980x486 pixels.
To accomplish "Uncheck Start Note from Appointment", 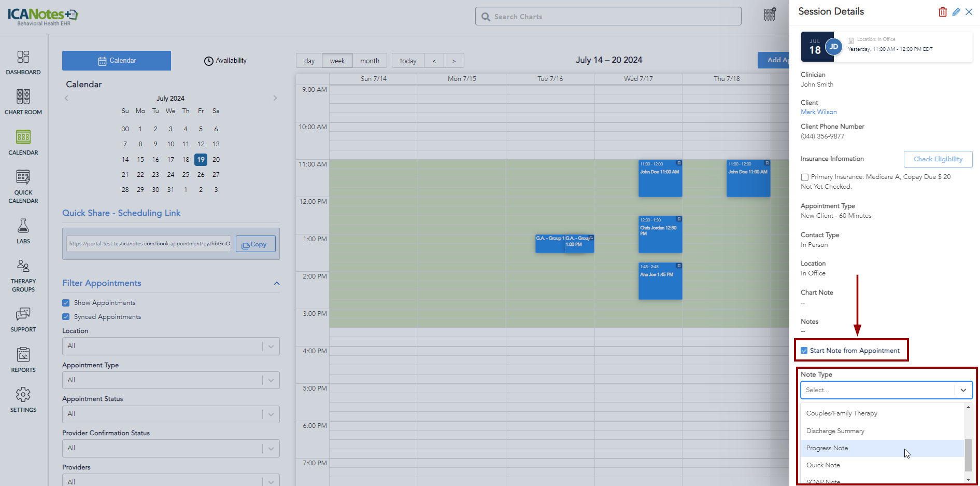I will (804, 351).
